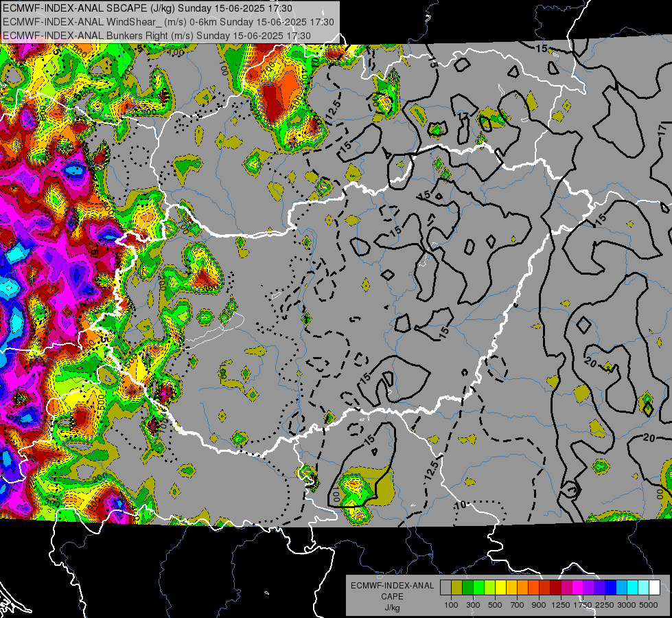Click the Bunkers Right (m/s) title line
The height and width of the screenshot is (618, 672).
(157, 36)
